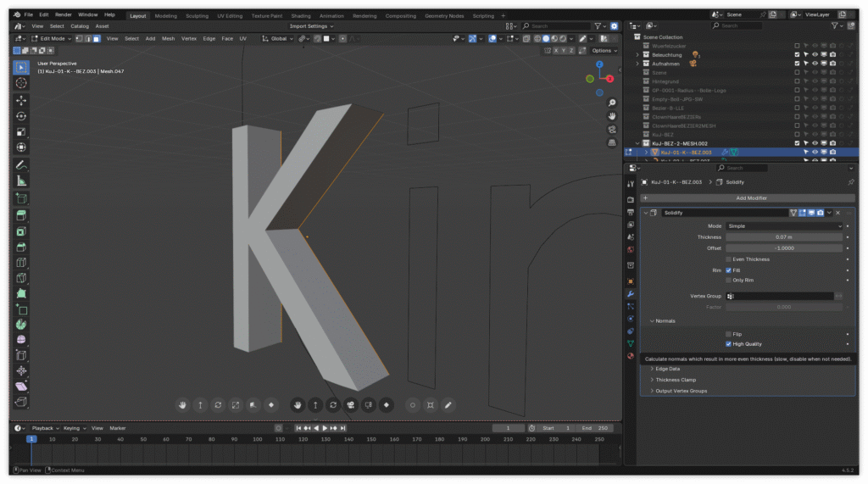This screenshot has width=868, height=484.
Task: Hide the Beleuchtung collection in viewport
Action: (815, 54)
